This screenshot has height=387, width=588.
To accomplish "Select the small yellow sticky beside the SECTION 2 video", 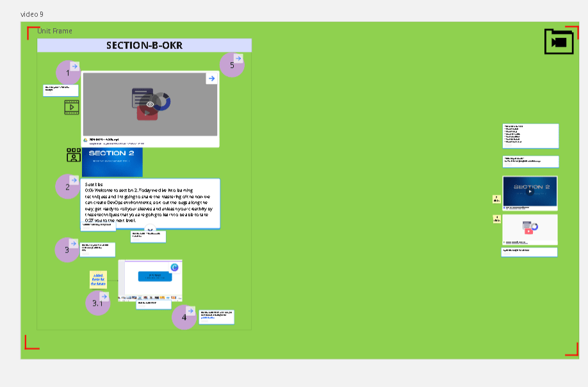I will click(496, 199).
